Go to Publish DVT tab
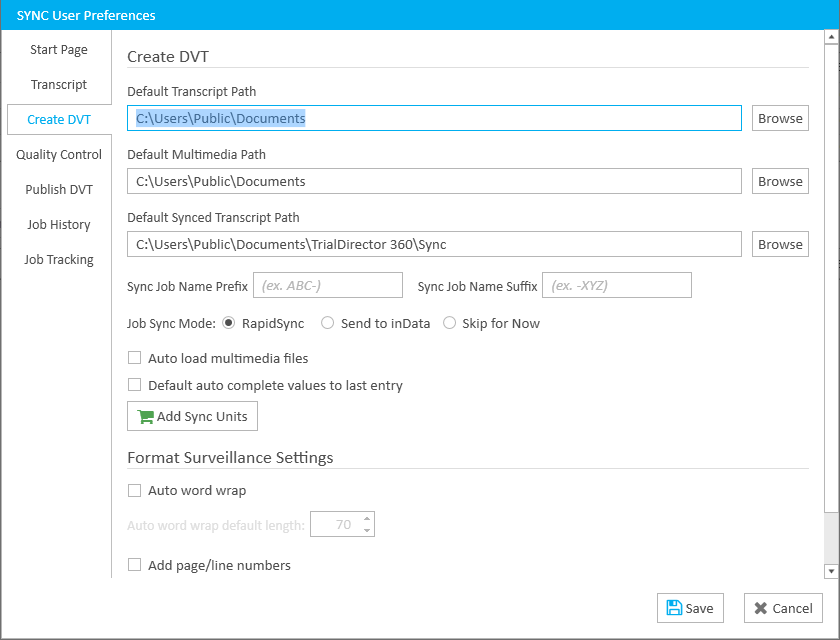The height and width of the screenshot is (640, 840). (x=59, y=190)
